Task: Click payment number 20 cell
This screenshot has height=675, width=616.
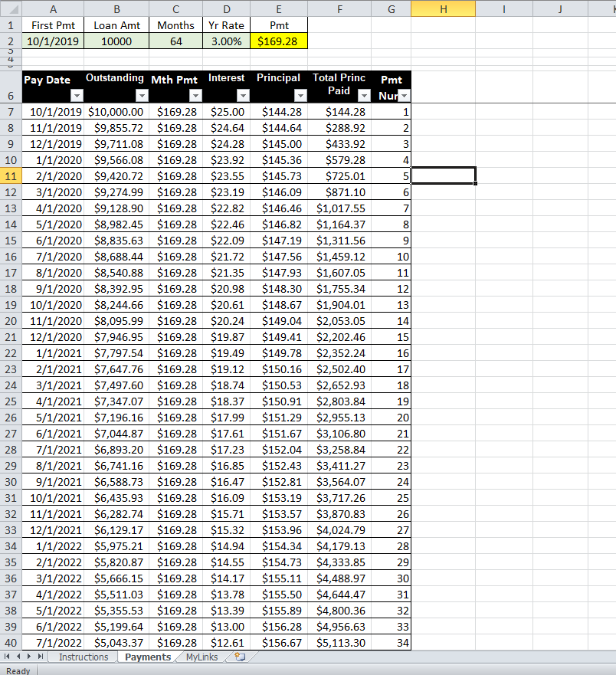Action: click(x=391, y=418)
